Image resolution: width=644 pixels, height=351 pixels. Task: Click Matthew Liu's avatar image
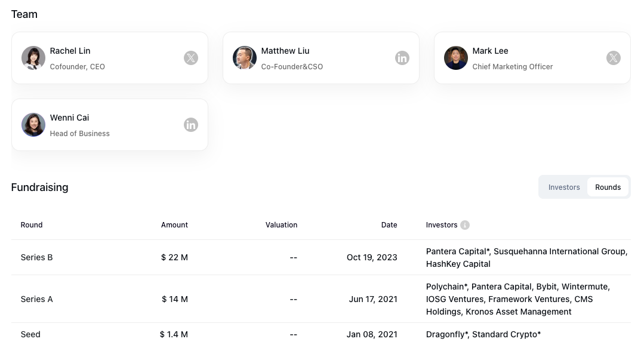tap(244, 58)
